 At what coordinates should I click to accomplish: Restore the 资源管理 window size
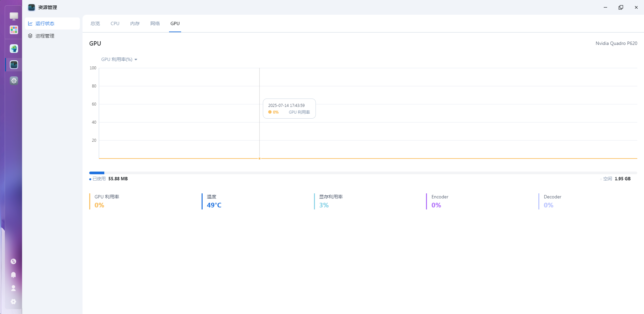(621, 7)
